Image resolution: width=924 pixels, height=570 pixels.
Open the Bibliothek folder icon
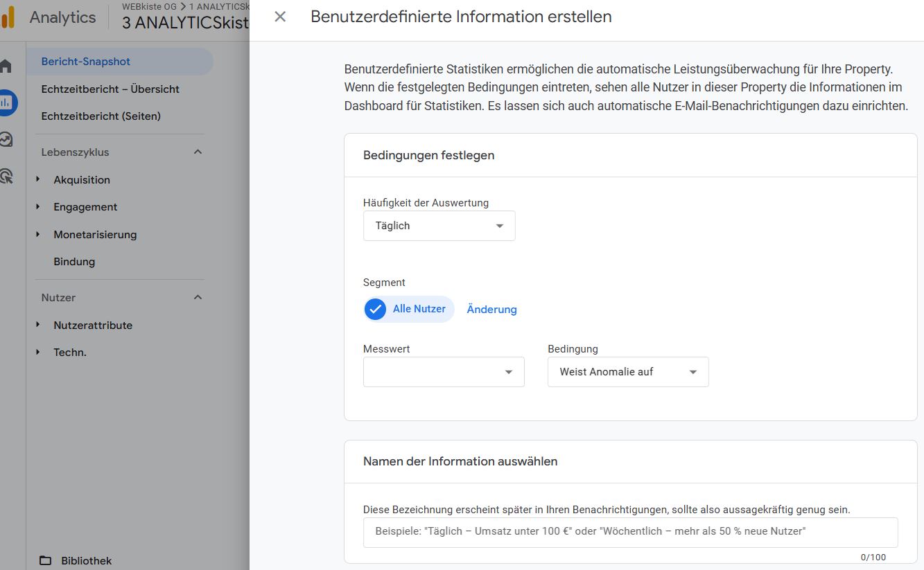pyautogui.click(x=44, y=560)
